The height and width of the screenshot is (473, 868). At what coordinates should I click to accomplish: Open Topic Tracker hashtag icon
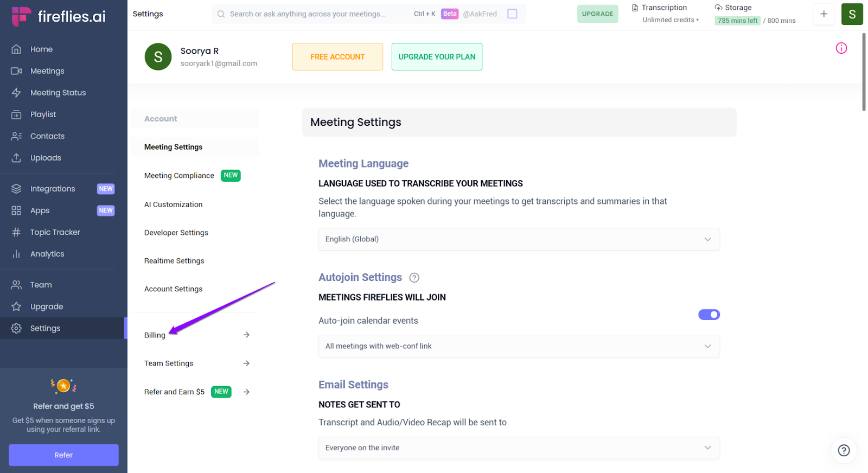click(x=16, y=232)
